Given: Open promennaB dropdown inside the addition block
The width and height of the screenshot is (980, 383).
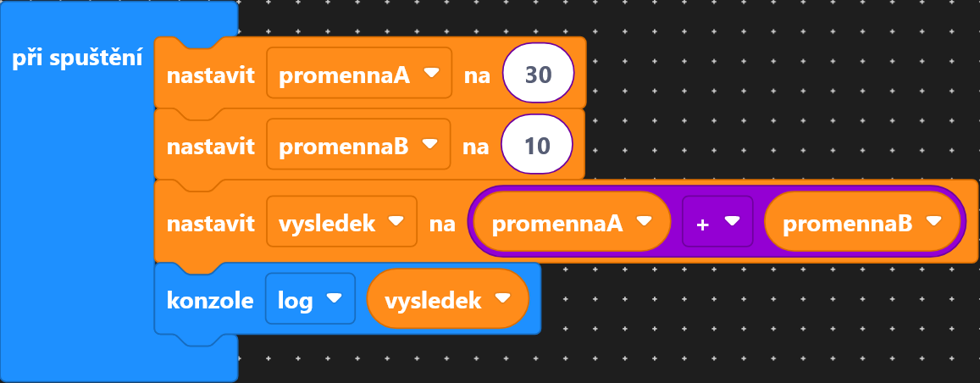Looking at the screenshot, I should pyautogui.click(x=862, y=221).
